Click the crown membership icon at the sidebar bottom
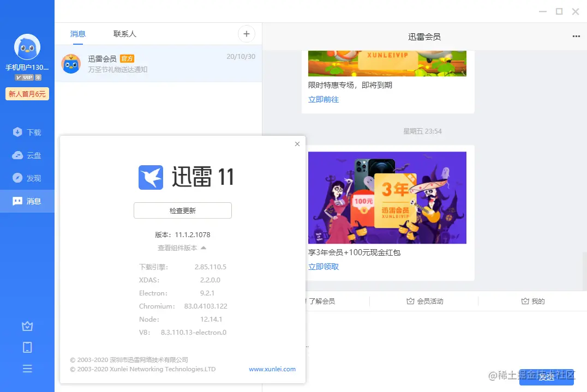 (x=27, y=326)
